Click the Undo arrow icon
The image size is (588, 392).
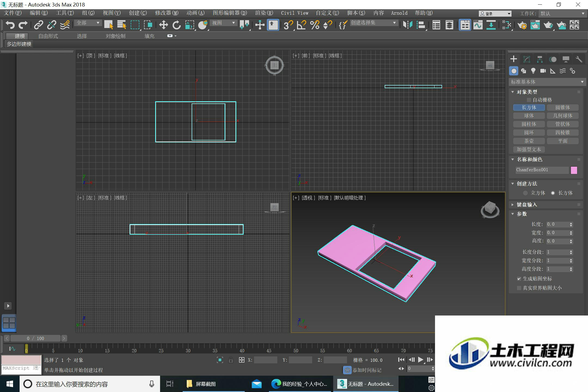tap(10, 25)
